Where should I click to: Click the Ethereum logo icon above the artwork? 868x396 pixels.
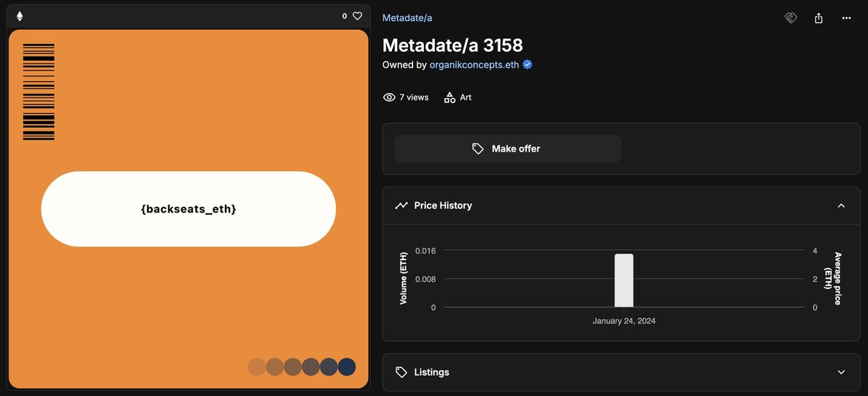20,16
